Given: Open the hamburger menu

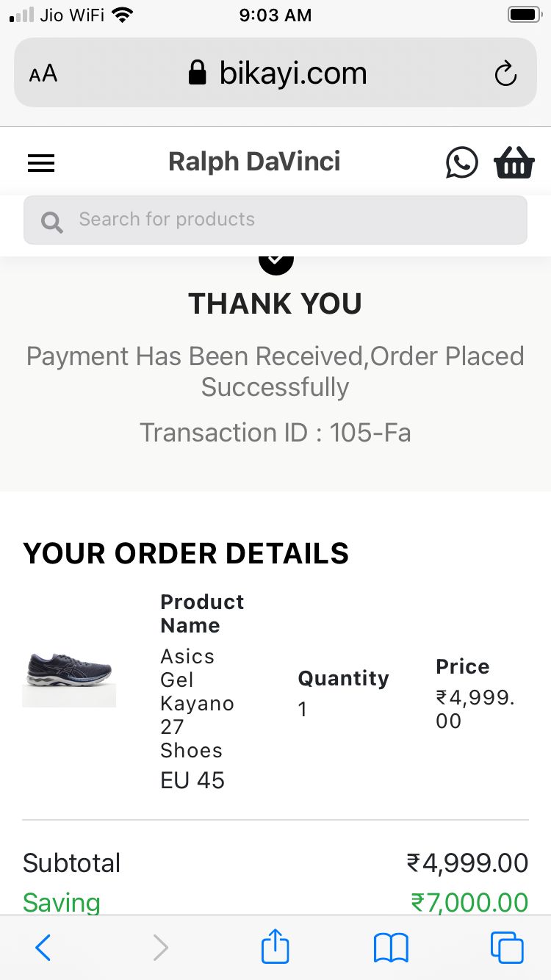Looking at the screenshot, I should tap(41, 162).
